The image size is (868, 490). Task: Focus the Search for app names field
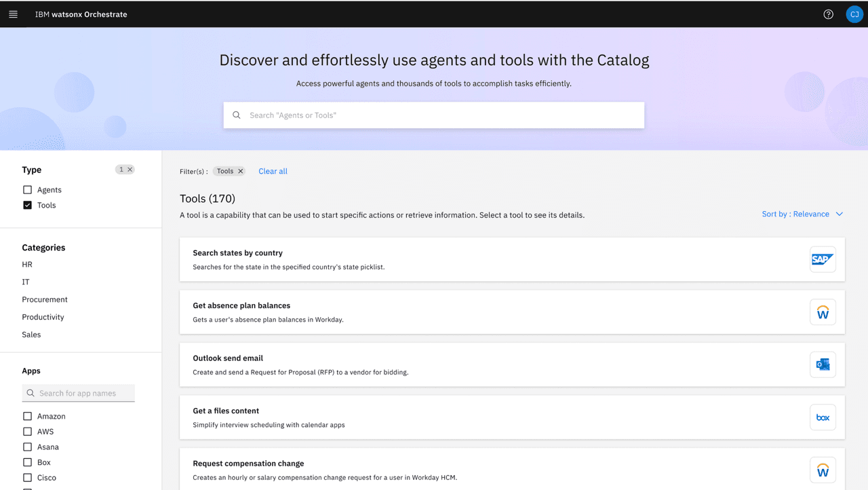coord(79,393)
